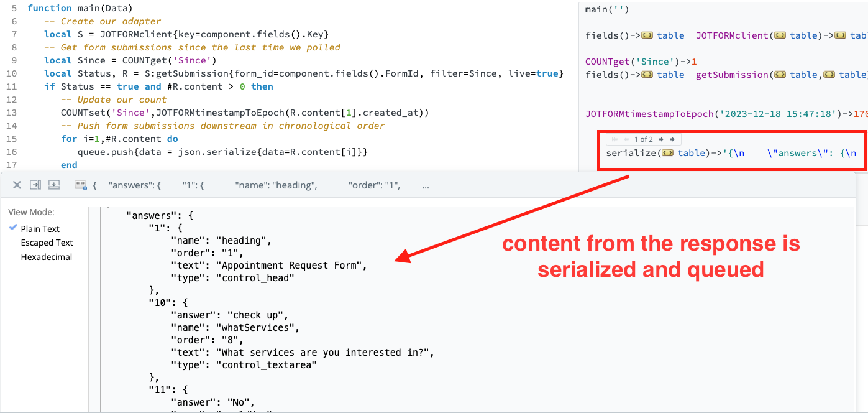Close the annotation viewer with the X icon
The image size is (868, 413).
click(17, 185)
